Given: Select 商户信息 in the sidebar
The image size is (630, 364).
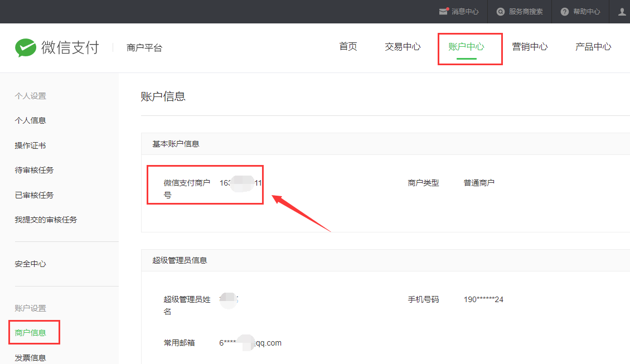Looking at the screenshot, I should coord(30,333).
